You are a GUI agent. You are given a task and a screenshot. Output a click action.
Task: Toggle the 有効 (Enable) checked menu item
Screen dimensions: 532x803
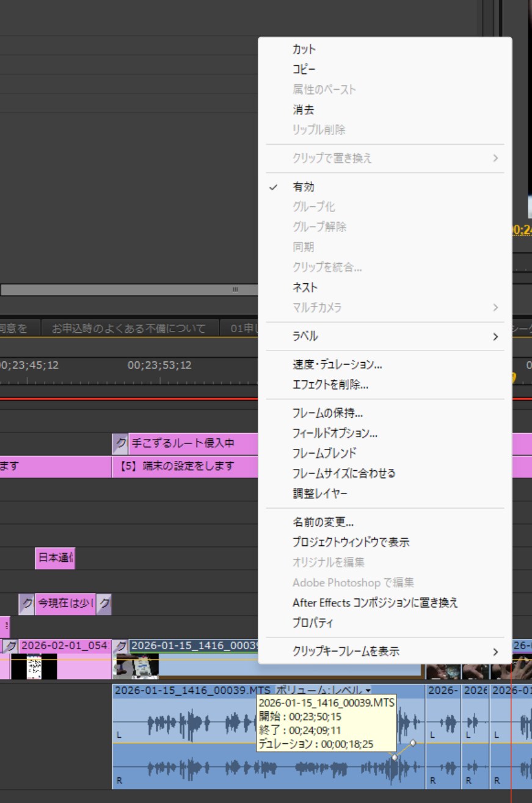(x=304, y=187)
